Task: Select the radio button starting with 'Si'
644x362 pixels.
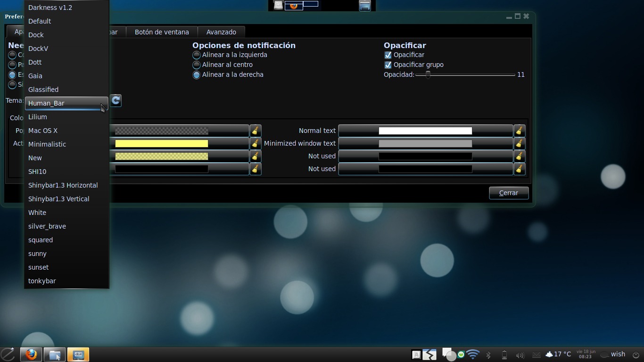Action: coord(12,85)
